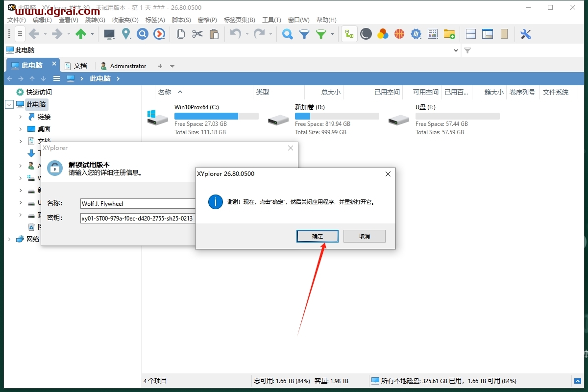Click the window layout panes icon
Image resolution: width=588 pixels, height=392 pixels.
(488, 34)
